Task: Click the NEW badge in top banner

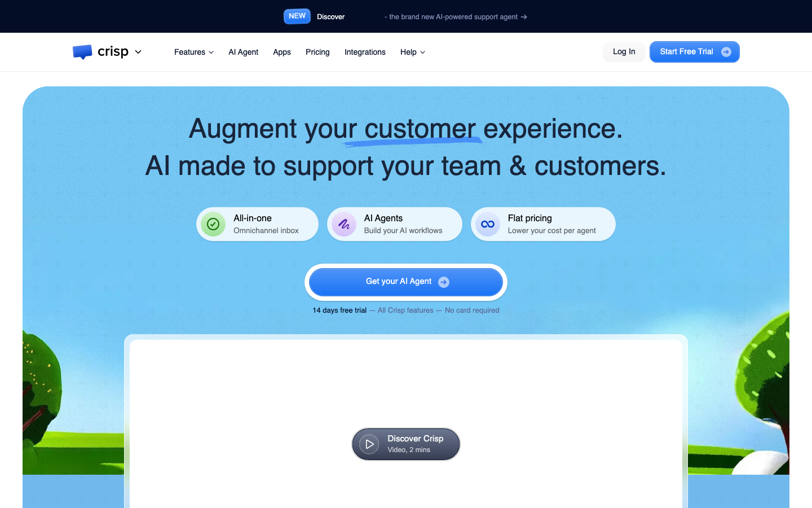Action: tap(297, 16)
